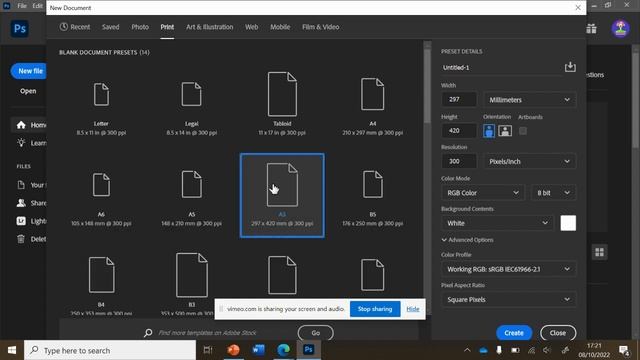The image size is (640, 360).
Task: Open Task View in taskbar
Action: [208, 350]
